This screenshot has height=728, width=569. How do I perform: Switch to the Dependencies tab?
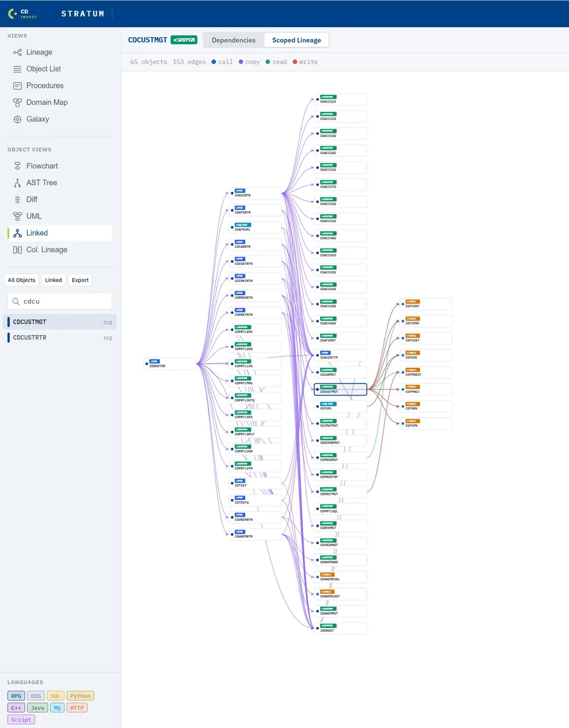coord(234,40)
